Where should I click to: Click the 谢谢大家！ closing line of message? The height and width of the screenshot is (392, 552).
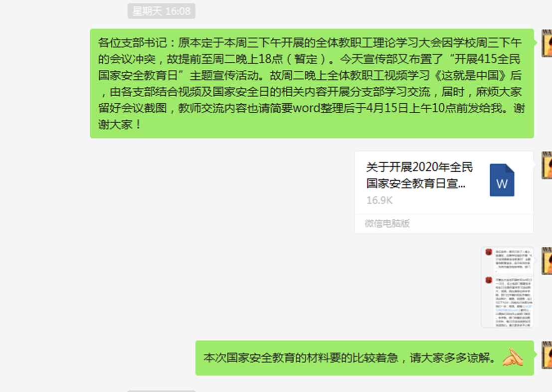click(x=120, y=124)
